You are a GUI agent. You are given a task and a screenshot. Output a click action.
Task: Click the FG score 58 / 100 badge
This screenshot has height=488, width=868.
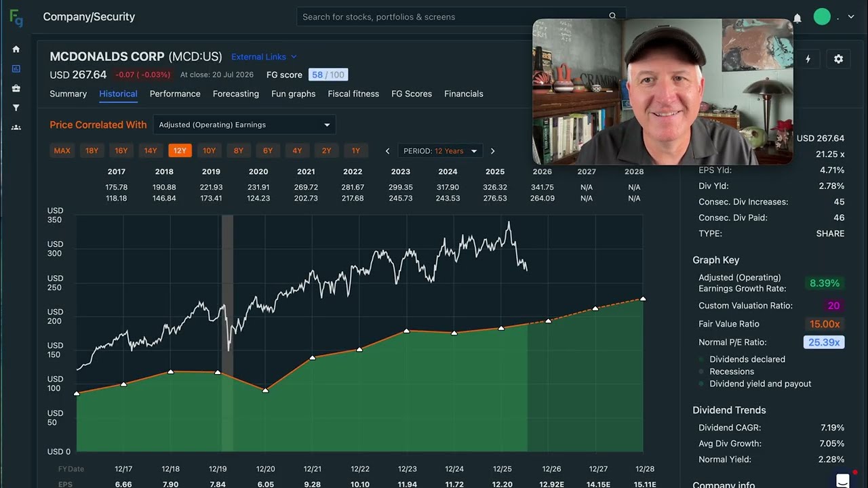tap(328, 75)
